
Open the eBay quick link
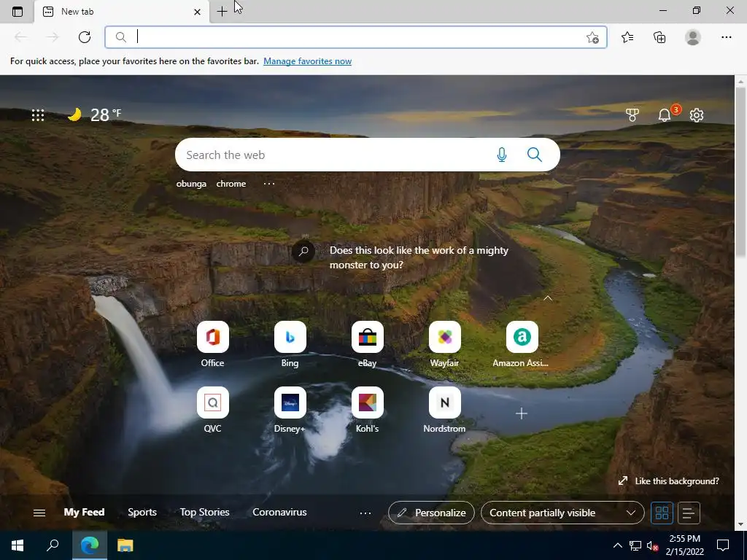[368, 344]
